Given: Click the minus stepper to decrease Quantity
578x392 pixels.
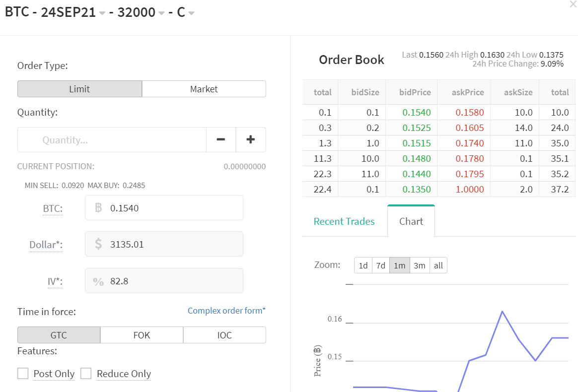Looking at the screenshot, I should tap(220, 139).
